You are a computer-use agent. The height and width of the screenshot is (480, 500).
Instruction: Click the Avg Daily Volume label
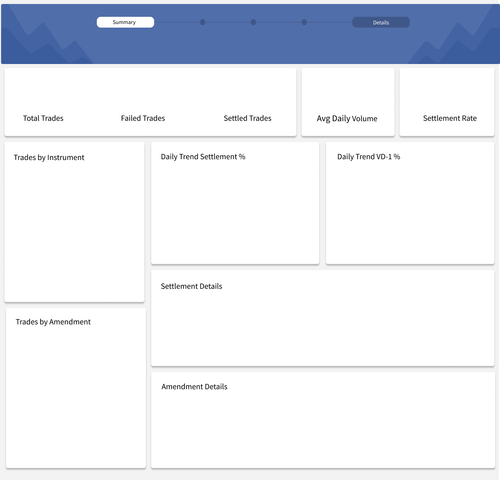347,119
